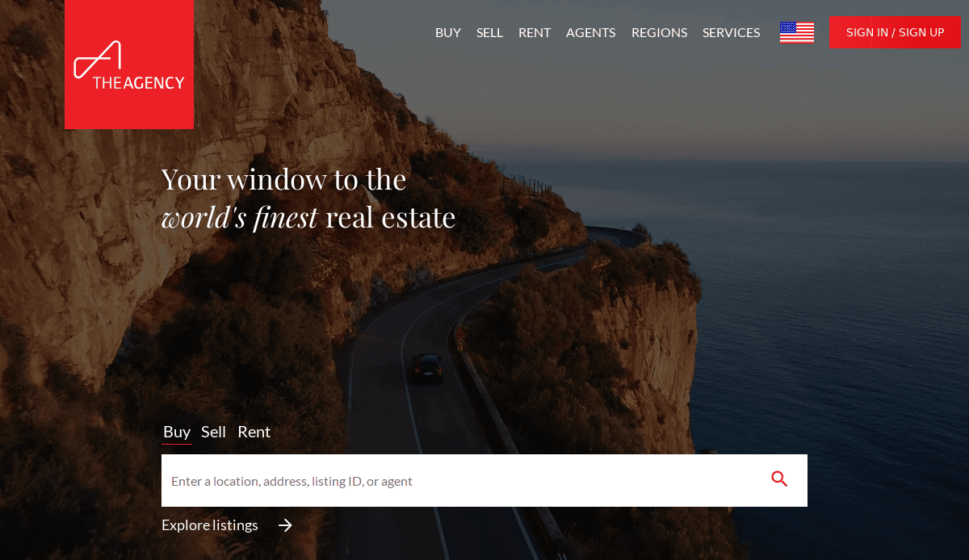Click The Agency red logo symbol
The width and height of the screenshot is (969, 560).
click(98, 59)
